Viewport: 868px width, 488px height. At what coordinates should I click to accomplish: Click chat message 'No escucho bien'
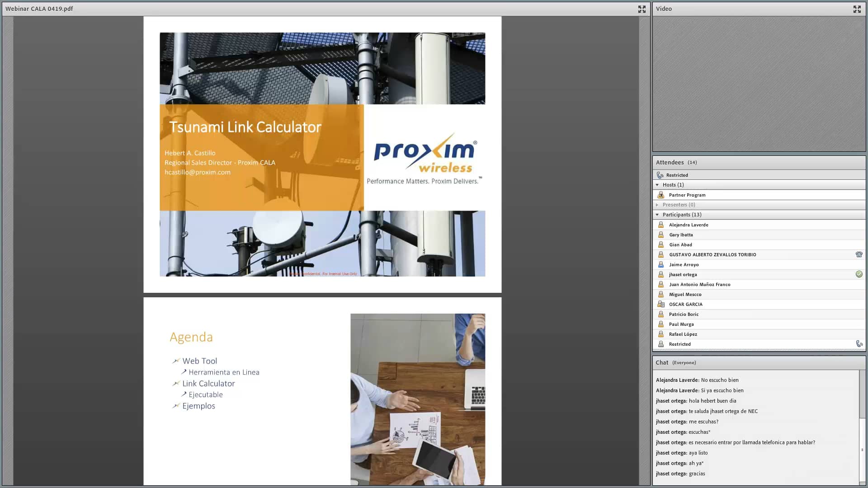[x=719, y=380]
